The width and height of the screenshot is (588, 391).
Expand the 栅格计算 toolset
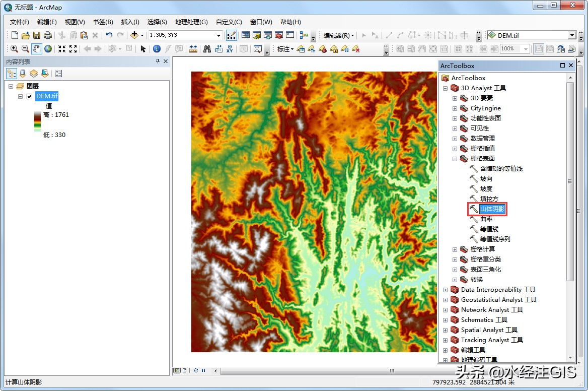(x=455, y=249)
